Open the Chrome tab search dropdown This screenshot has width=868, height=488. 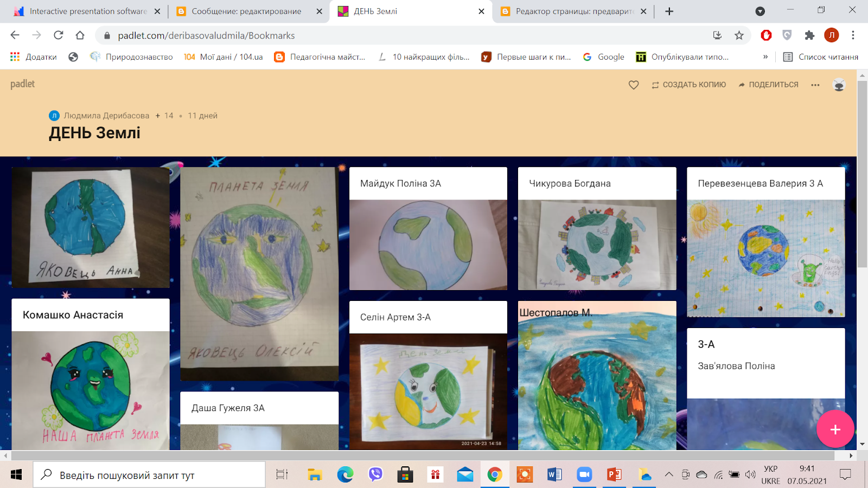(x=760, y=11)
